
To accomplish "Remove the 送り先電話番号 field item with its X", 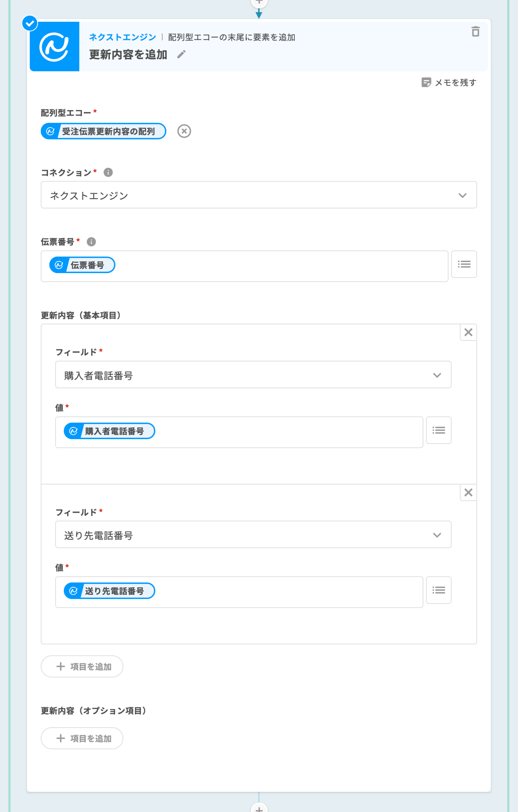I will tap(468, 492).
